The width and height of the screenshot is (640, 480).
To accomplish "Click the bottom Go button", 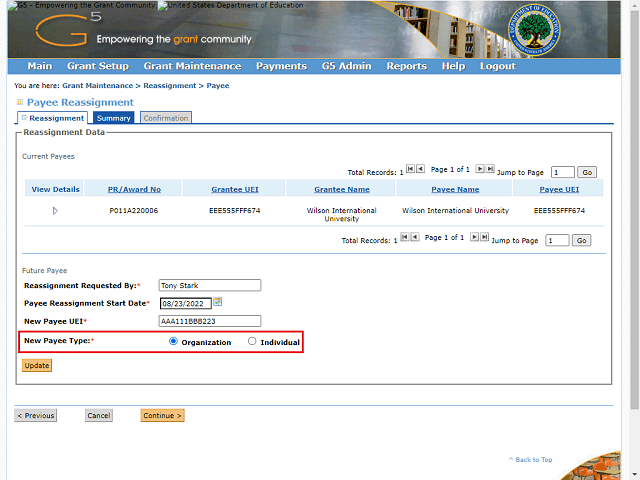I will click(581, 240).
